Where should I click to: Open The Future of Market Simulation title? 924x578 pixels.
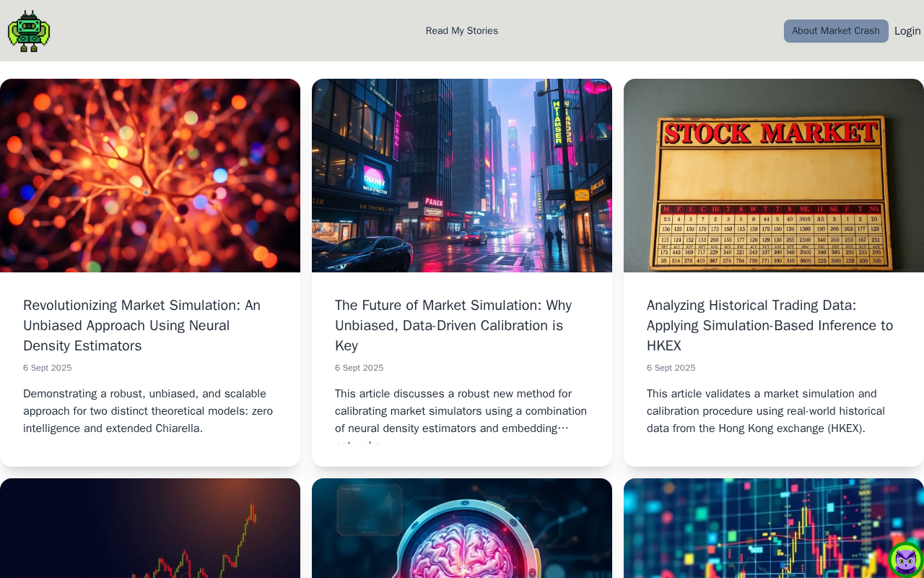click(453, 325)
